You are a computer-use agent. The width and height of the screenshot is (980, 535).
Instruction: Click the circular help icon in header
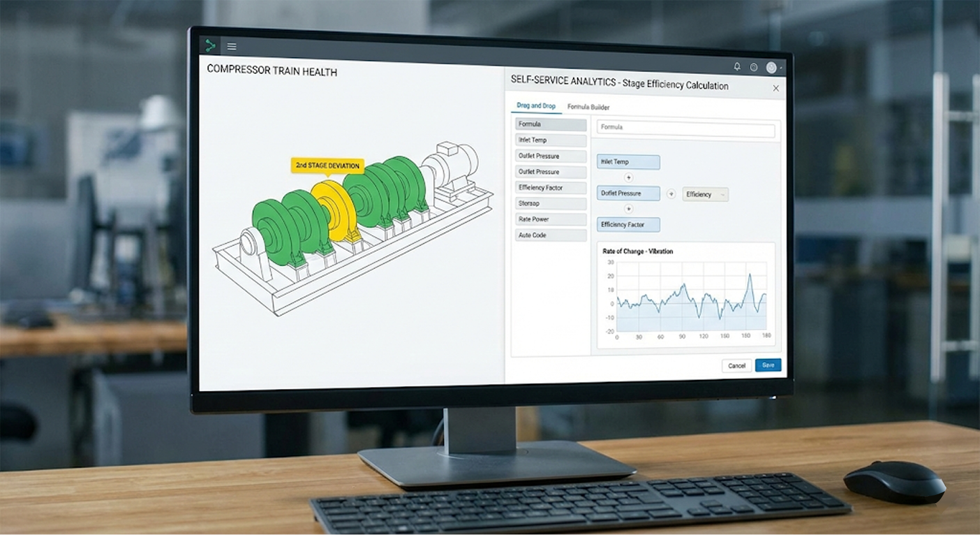point(754,67)
